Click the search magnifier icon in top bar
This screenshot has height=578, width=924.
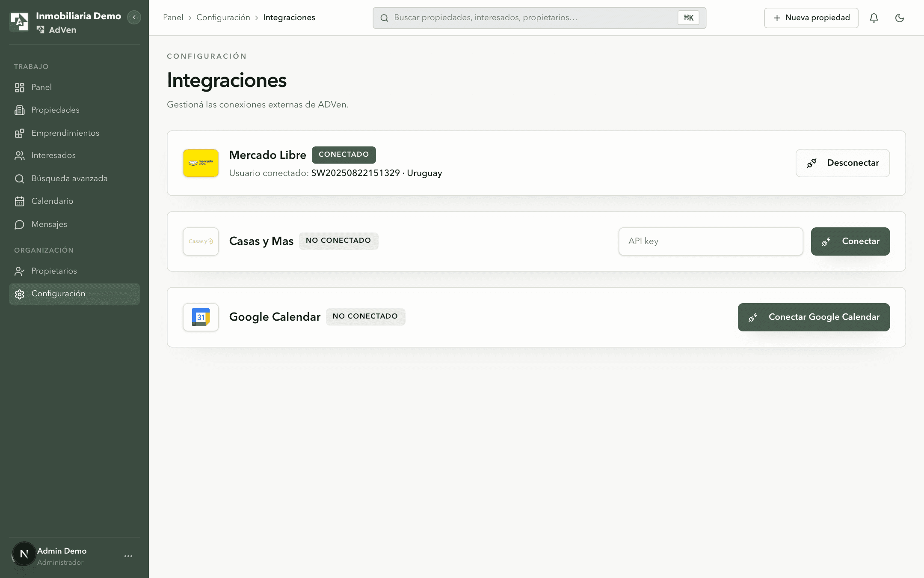pyautogui.click(x=384, y=18)
